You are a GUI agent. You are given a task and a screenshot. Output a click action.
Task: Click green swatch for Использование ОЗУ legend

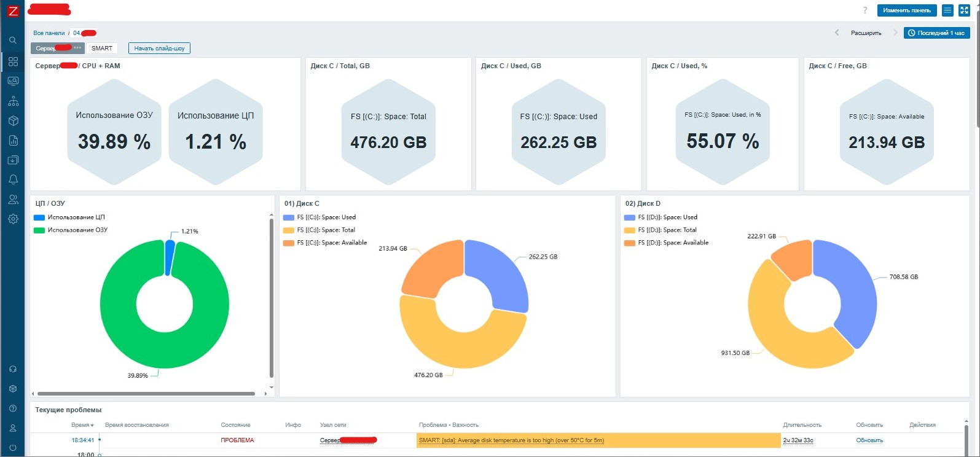point(39,230)
